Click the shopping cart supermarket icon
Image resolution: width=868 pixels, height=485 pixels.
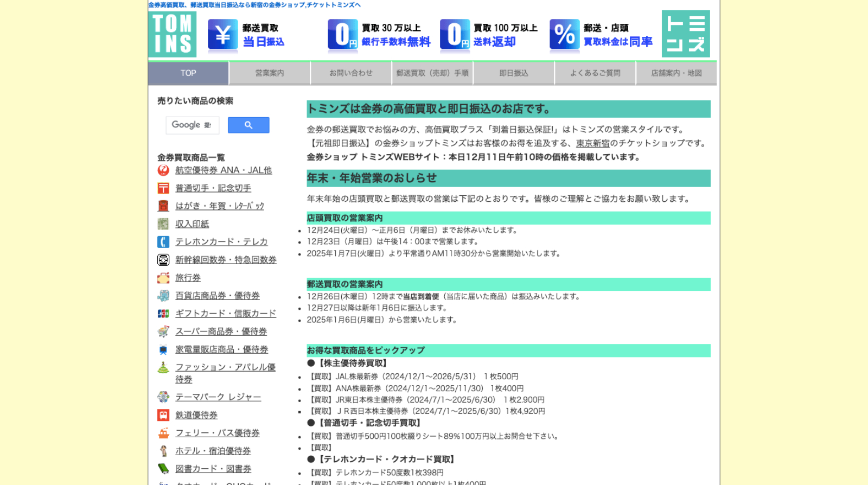163,331
